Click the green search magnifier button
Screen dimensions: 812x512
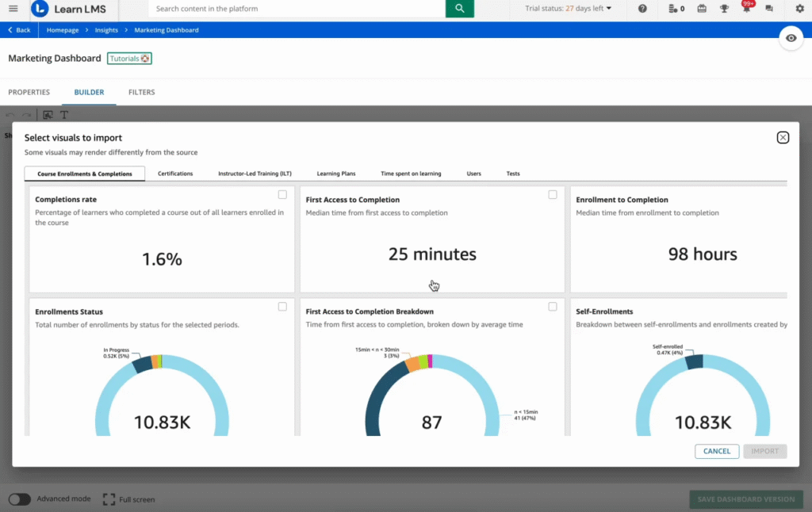tap(459, 9)
